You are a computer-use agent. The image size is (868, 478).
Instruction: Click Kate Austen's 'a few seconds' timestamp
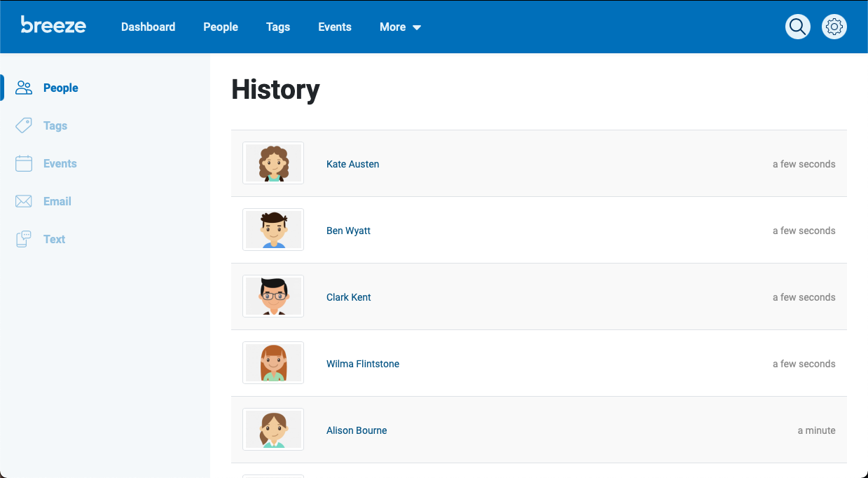[x=804, y=164]
